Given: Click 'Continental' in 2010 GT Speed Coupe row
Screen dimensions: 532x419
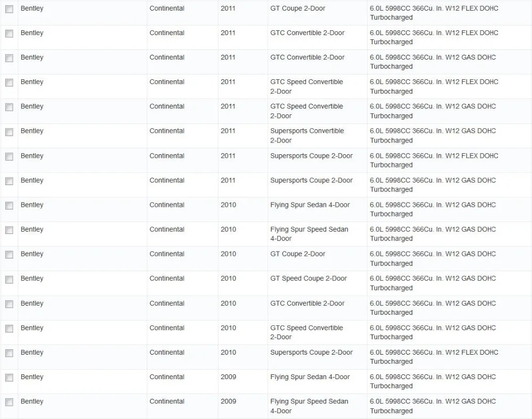Looking at the screenshot, I should (x=167, y=278).
